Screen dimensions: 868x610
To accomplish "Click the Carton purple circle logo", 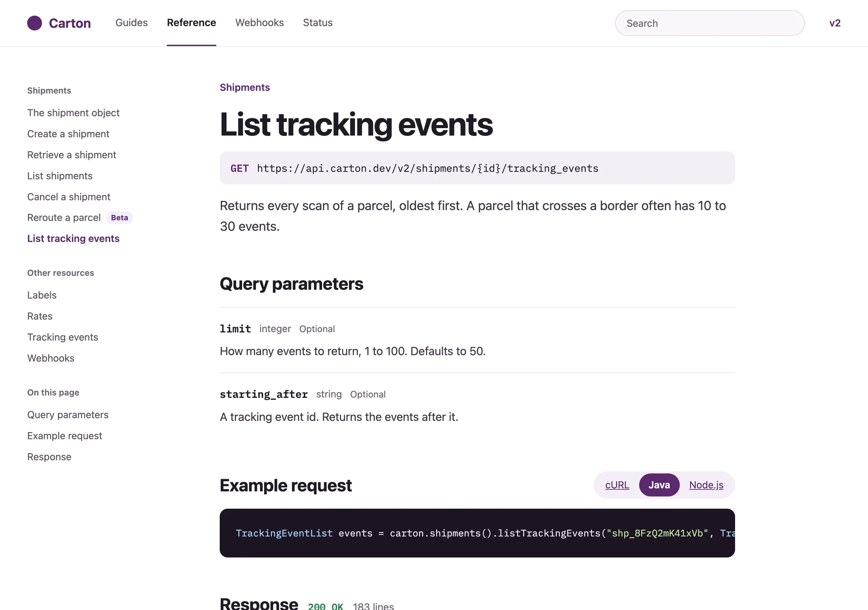I will point(34,23).
